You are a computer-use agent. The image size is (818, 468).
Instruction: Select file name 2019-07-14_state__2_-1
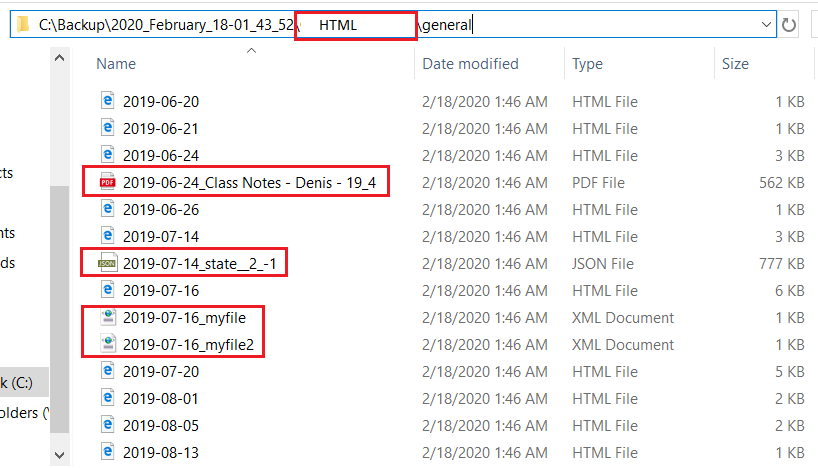click(199, 264)
